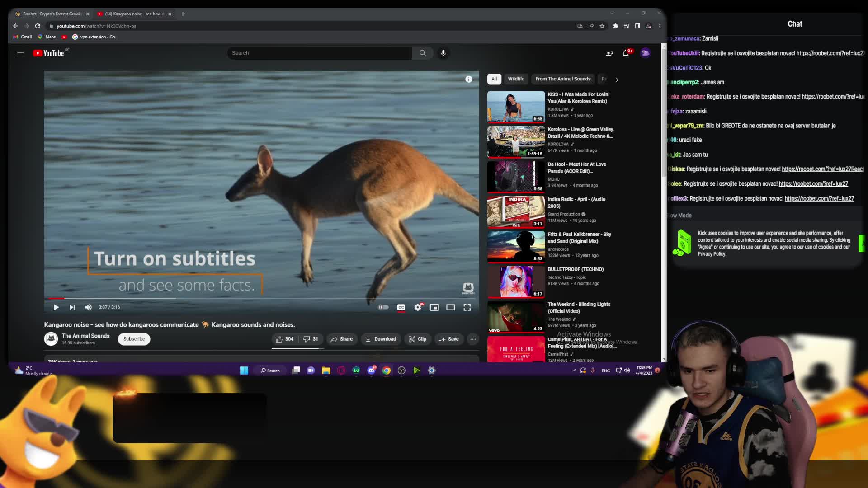
Task: Mute the video volume icon
Action: pos(89,307)
